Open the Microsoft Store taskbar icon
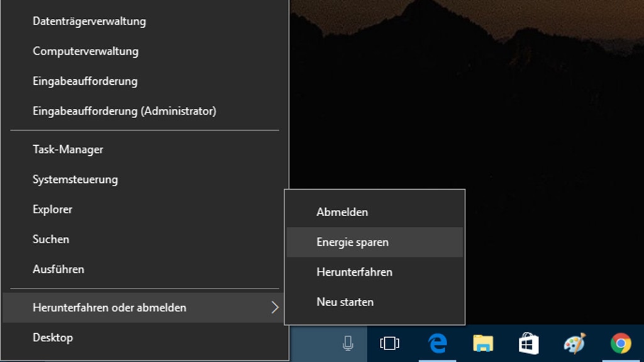 point(528,343)
